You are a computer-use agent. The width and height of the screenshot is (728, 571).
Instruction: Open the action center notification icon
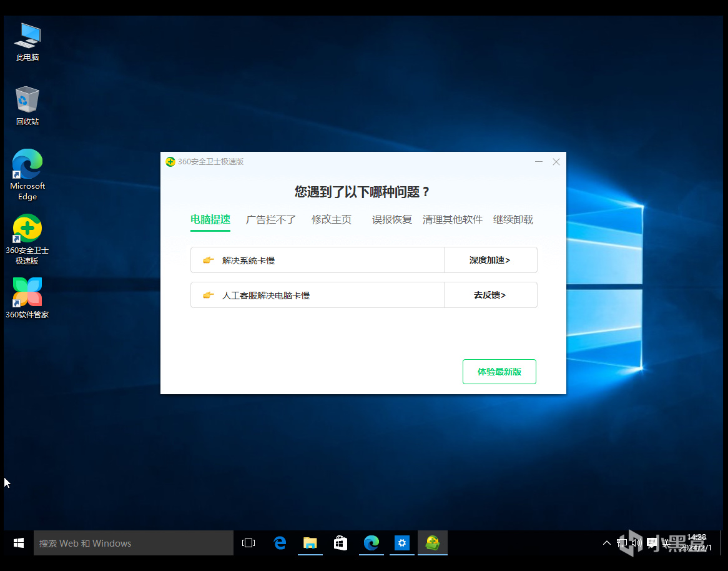(x=652, y=543)
